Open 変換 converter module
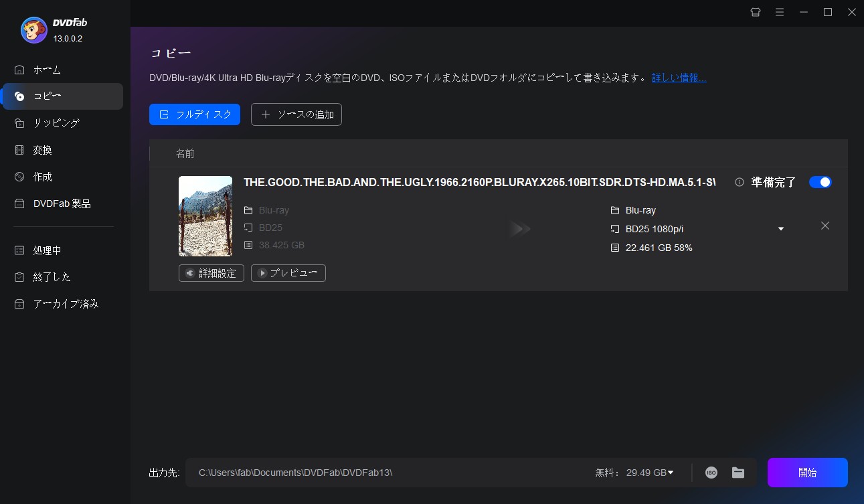 coord(62,150)
